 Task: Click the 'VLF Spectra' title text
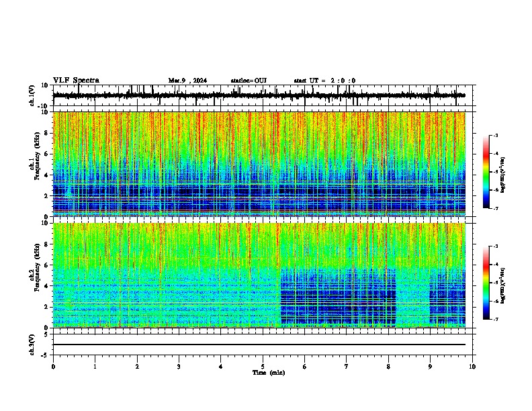(x=76, y=81)
